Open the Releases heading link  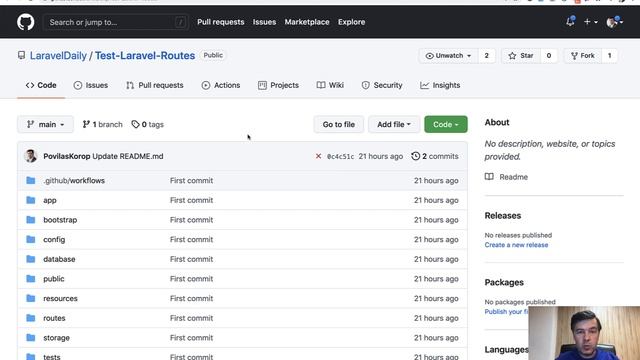[502, 216]
